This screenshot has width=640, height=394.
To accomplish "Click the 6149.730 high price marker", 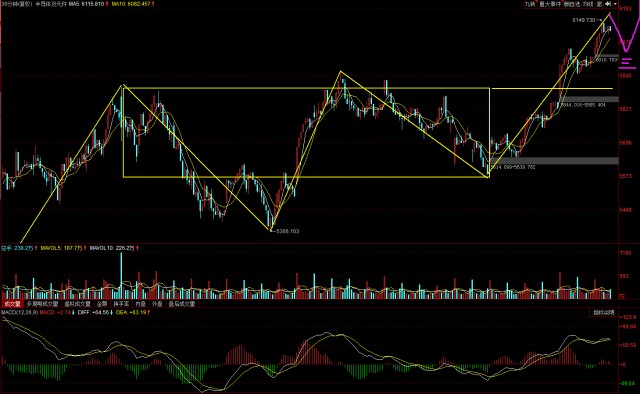I will click(x=584, y=20).
